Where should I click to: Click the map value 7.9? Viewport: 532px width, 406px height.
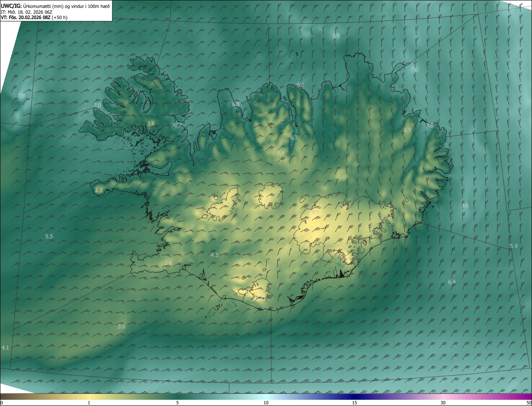[x=21, y=95]
